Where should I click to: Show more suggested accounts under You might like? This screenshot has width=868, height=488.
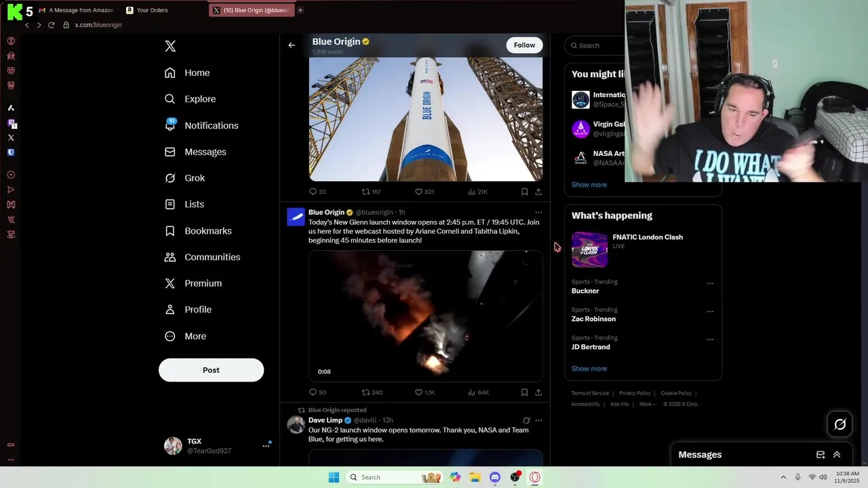pyautogui.click(x=589, y=184)
